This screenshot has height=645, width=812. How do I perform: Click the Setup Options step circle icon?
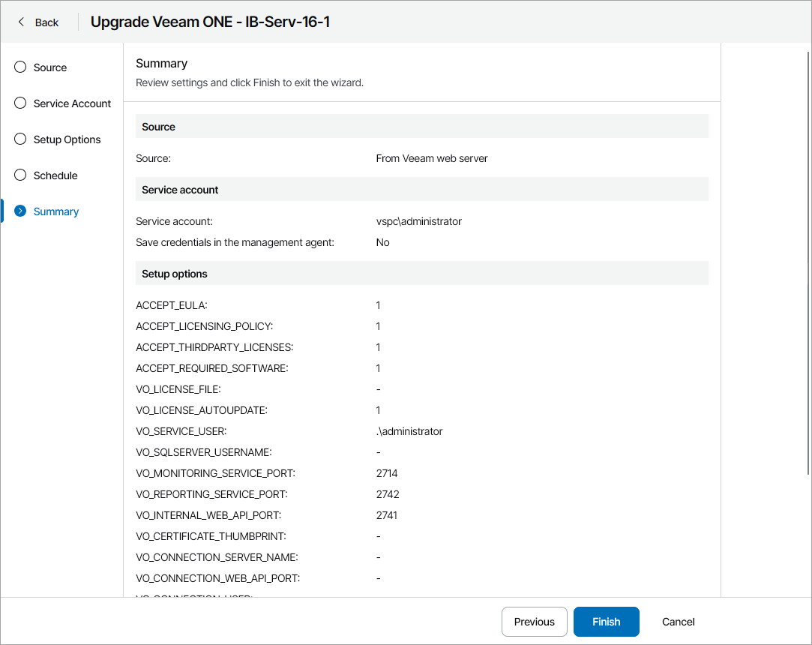pyautogui.click(x=20, y=139)
